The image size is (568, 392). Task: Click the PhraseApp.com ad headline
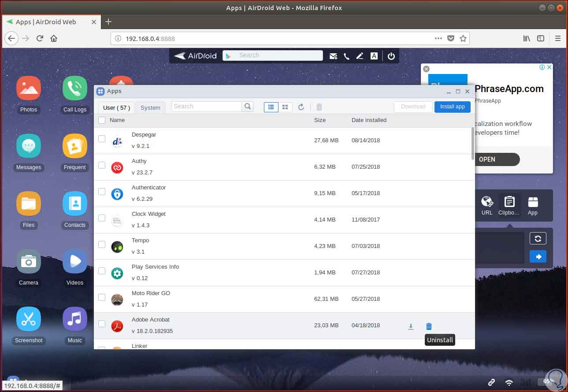tap(509, 89)
